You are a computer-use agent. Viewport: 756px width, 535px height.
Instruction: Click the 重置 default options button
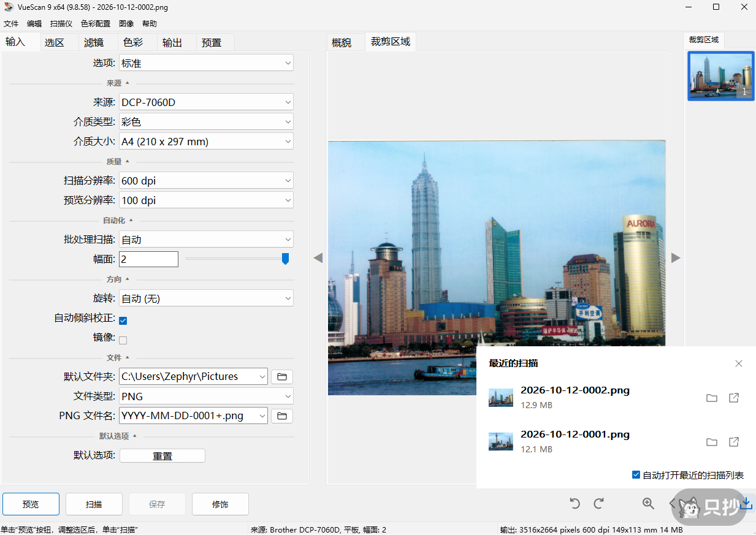click(x=162, y=456)
